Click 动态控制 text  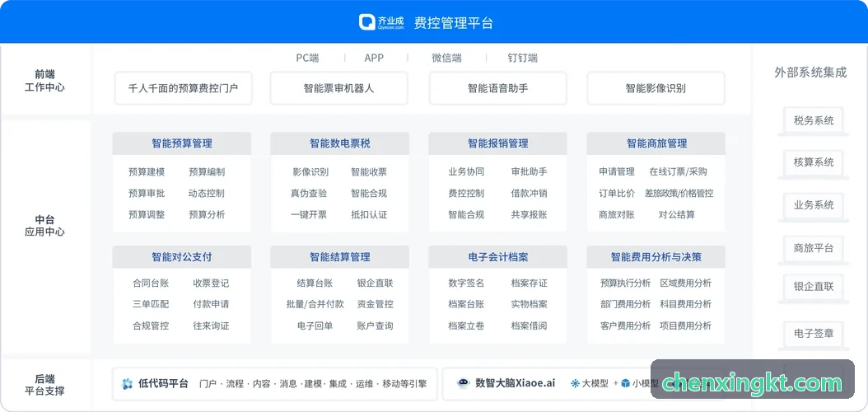[x=207, y=194]
